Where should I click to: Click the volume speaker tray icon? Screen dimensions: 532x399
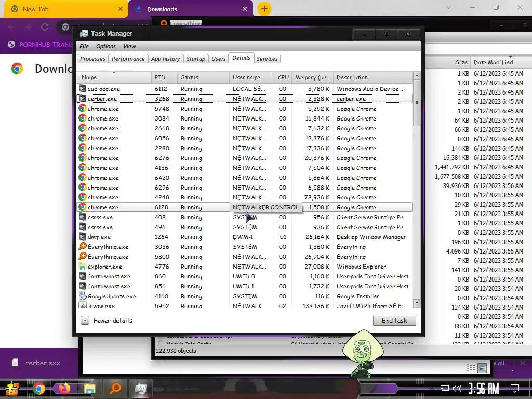click(x=457, y=389)
